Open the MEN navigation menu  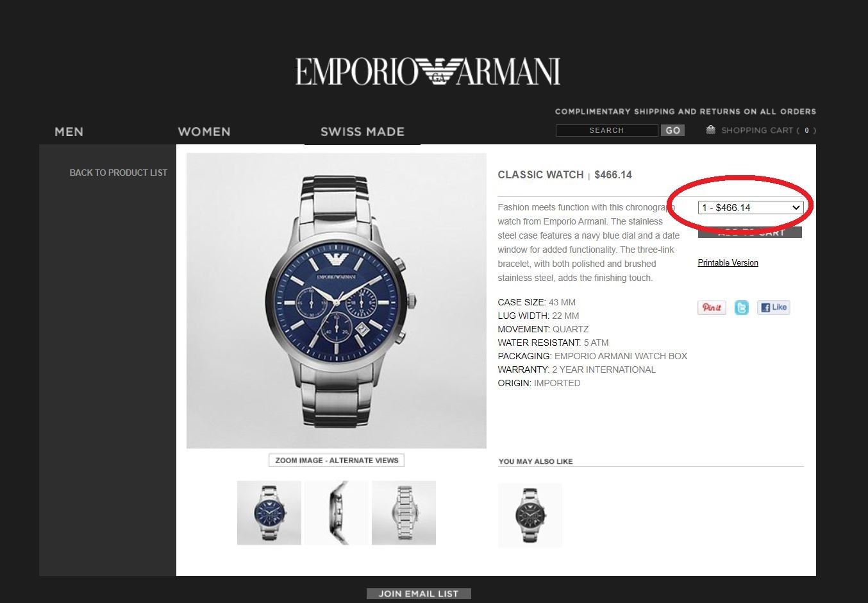(69, 132)
